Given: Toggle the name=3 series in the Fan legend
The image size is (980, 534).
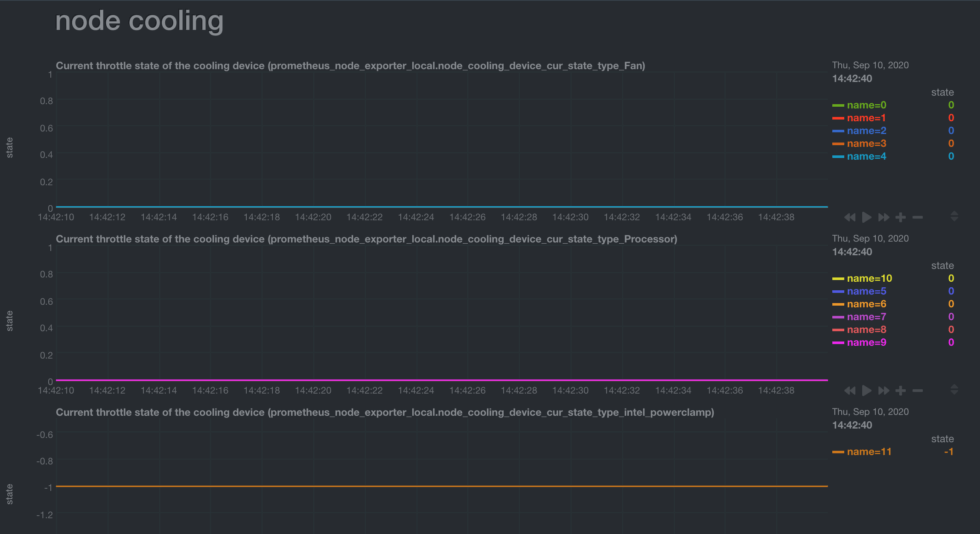Looking at the screenshot, I should click(x=866, y=144).
